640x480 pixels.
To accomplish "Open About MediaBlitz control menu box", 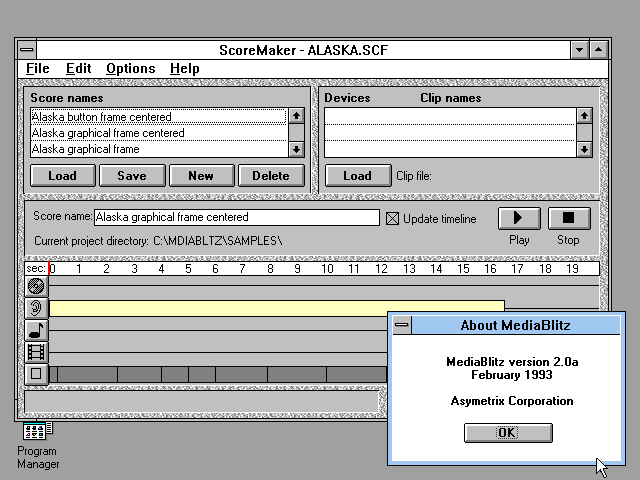I will (x=402, y=325).
